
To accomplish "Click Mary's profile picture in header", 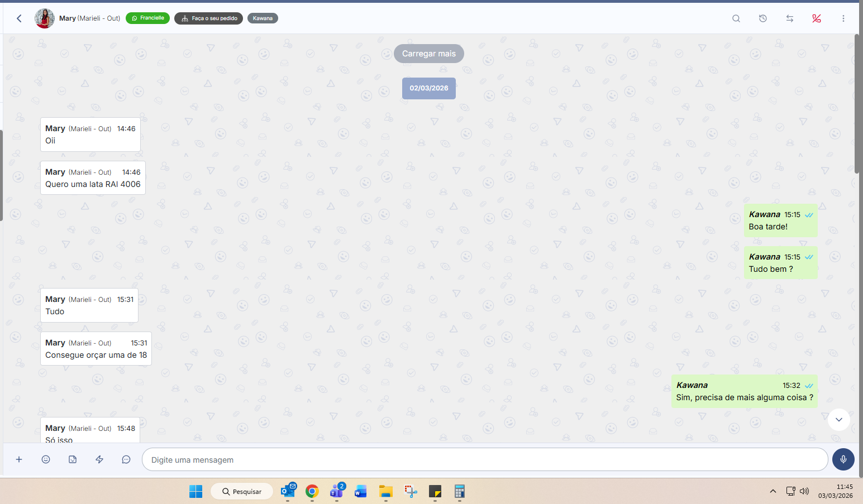I will click(x=45, y=18).
